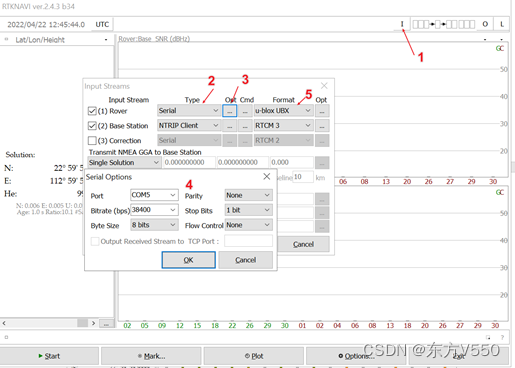Click the ? help icon at bottom right
Viewport: 515px width, 368px height.
click(x=502, y=337)
